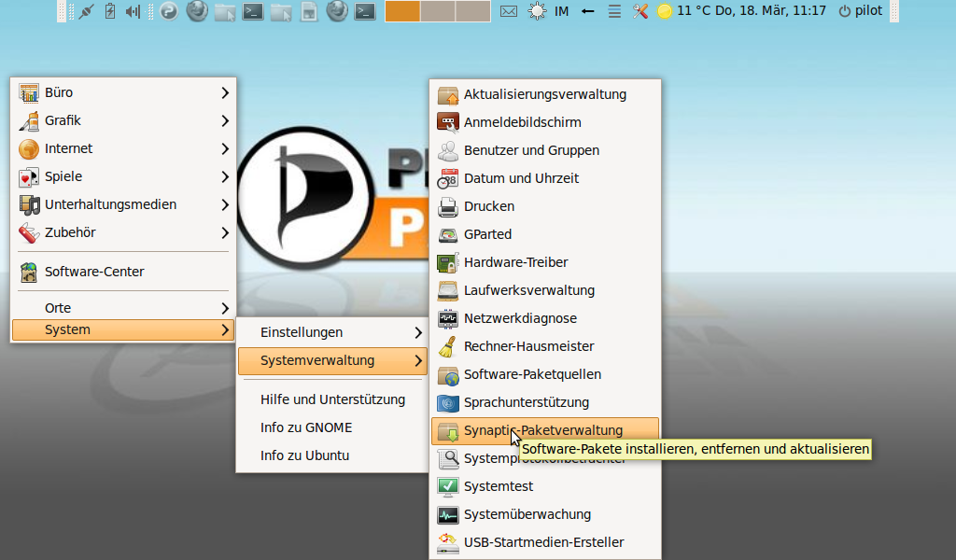
Task: Click the Netzwerkdiagnose icon
Action: tap(448, 318)
